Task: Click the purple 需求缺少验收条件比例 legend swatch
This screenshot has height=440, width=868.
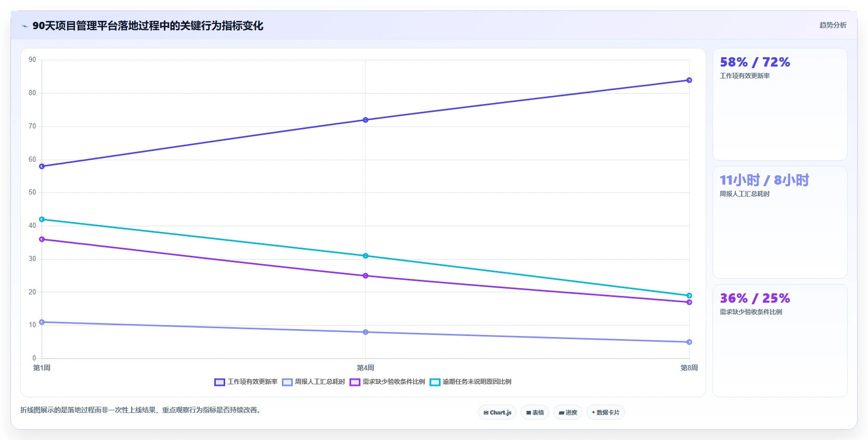Action: coord(355,382)
